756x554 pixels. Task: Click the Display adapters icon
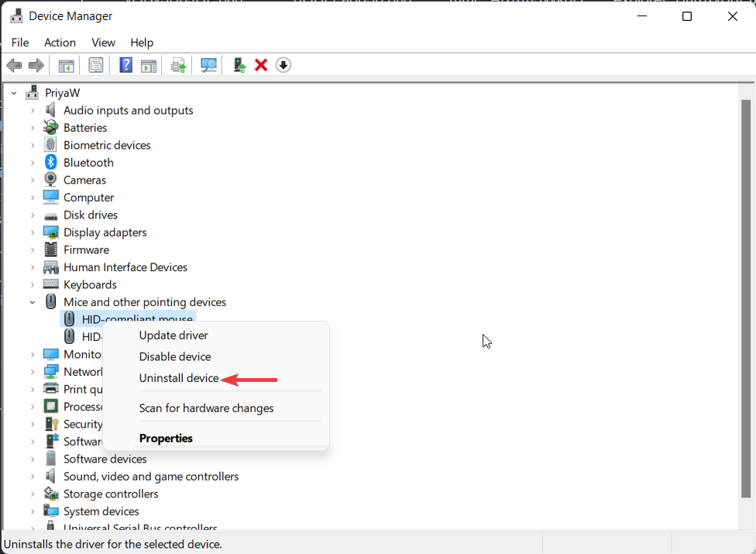50,232
